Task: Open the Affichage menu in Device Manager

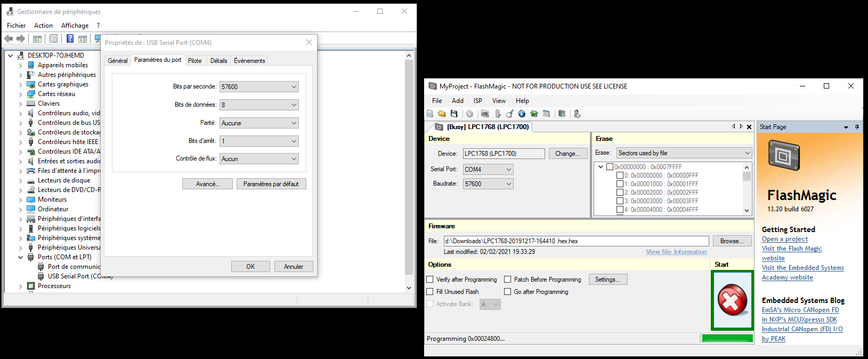Action: pos(75,26)
